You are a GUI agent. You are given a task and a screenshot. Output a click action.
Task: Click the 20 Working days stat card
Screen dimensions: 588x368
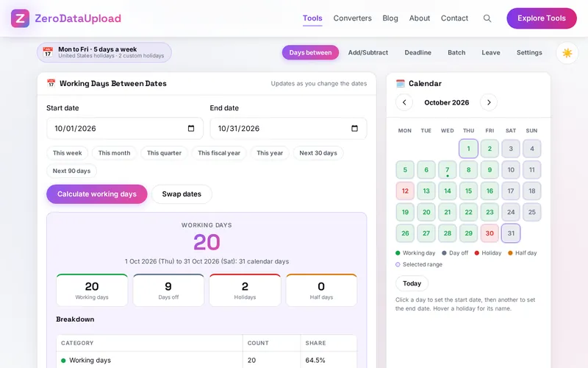(92, 290)
